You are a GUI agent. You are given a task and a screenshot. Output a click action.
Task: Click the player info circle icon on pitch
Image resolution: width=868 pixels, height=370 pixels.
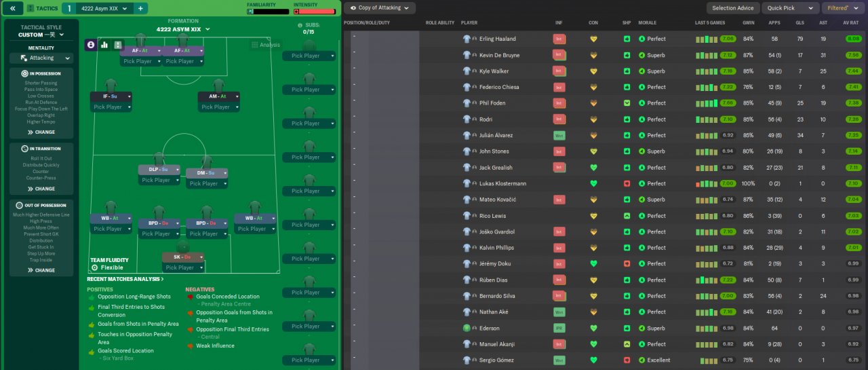tap(91, 45)
